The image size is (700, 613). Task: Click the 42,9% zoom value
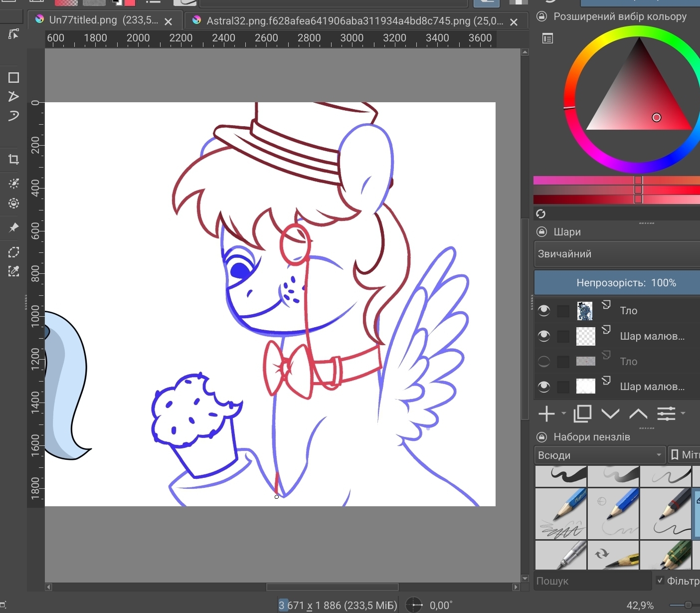coord(640,606)
